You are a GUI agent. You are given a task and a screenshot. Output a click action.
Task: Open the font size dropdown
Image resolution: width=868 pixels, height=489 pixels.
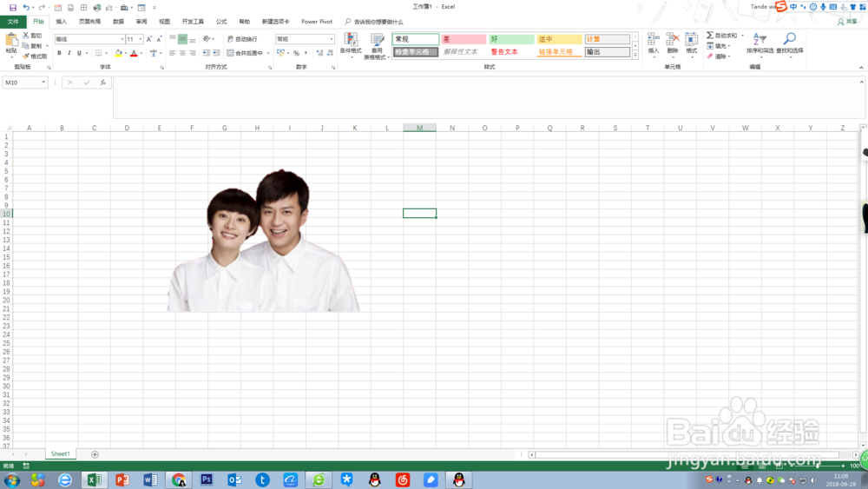140,39
